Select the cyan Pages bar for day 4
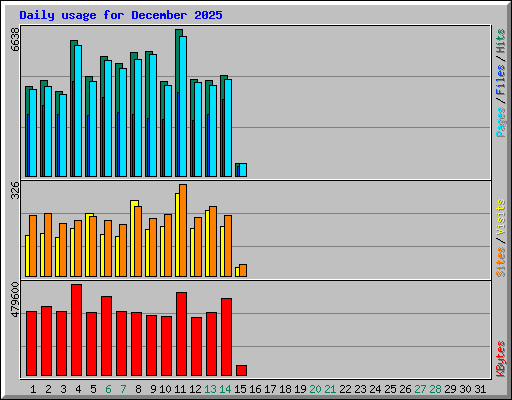512x400 pixels. 78,111
